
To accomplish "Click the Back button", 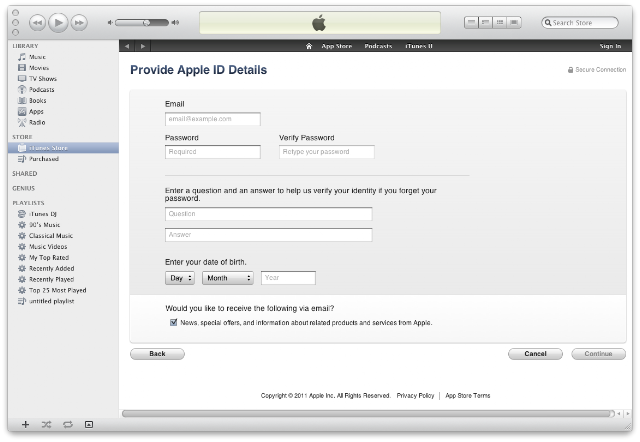I will (x=157, y=354).
